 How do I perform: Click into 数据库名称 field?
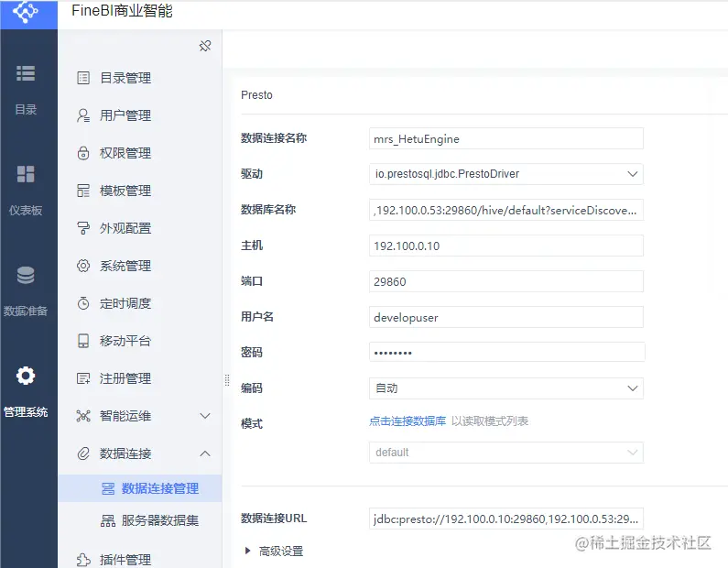[x=506, y=210]
